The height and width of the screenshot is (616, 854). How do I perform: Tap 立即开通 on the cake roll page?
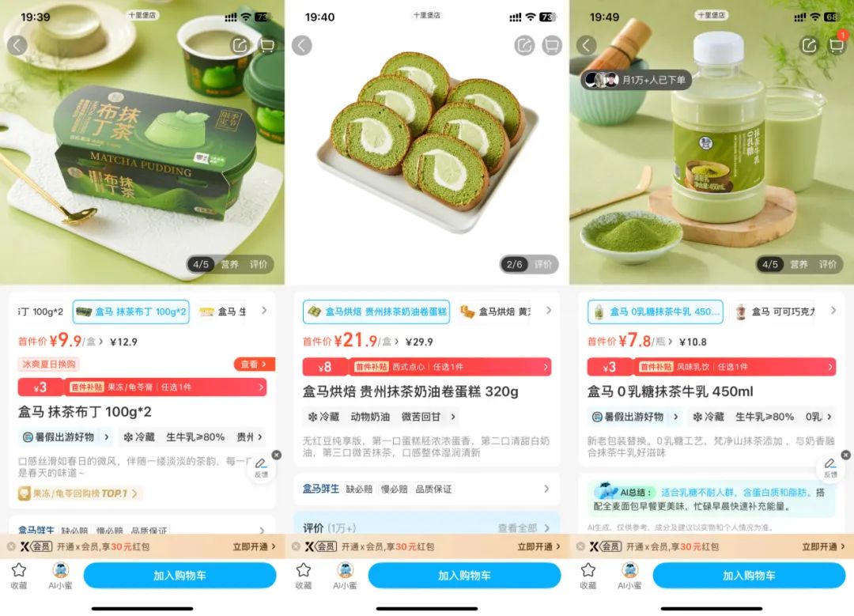(x=538, y=546)
